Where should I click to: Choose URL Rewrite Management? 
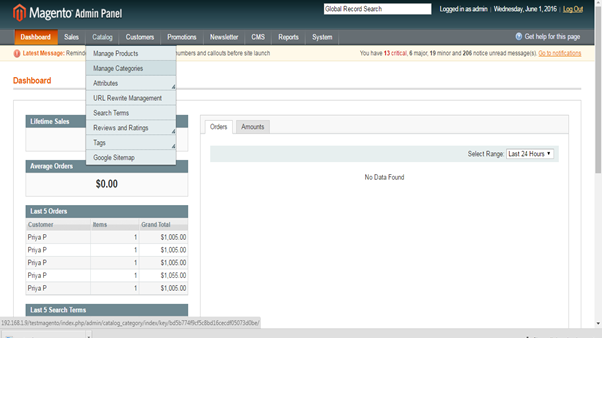[x=131, y=98]
